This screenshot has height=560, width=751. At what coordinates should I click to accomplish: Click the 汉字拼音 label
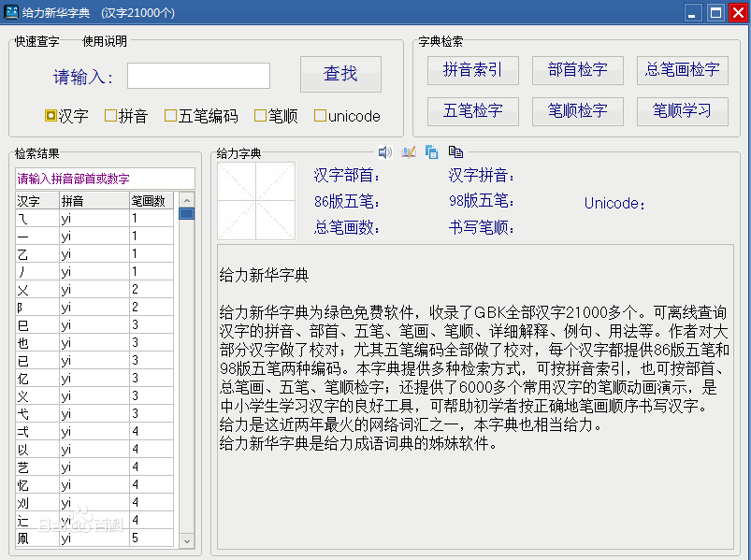482,175
